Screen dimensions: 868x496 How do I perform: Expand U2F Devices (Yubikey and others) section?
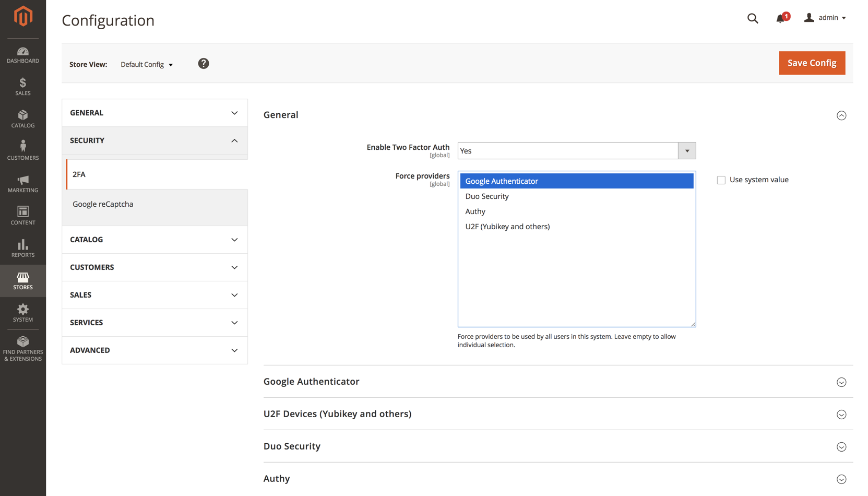[x=558, y=414]
